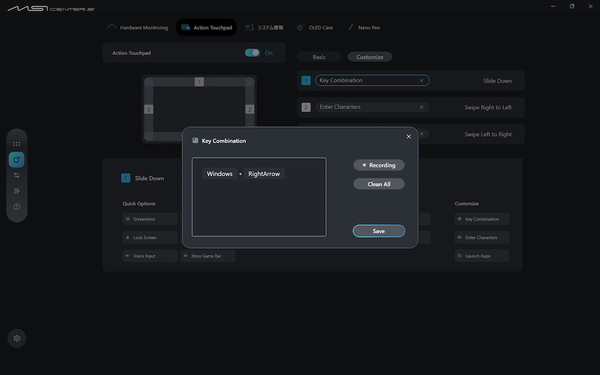600x375 pixels.
Task: Close the Key Combination dialog
Action: [x=409, y=137]
